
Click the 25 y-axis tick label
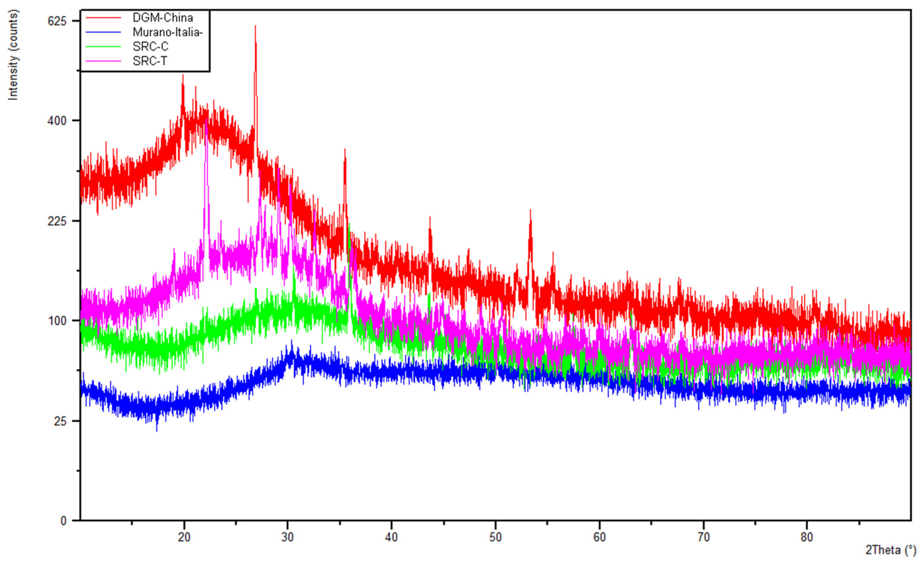coord(60,421)
